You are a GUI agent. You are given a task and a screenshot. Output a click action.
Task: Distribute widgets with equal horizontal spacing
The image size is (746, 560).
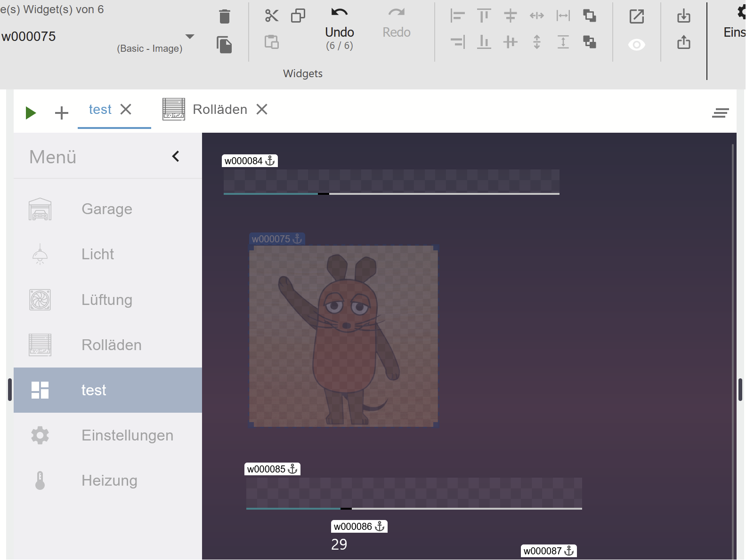coord(536,16)
